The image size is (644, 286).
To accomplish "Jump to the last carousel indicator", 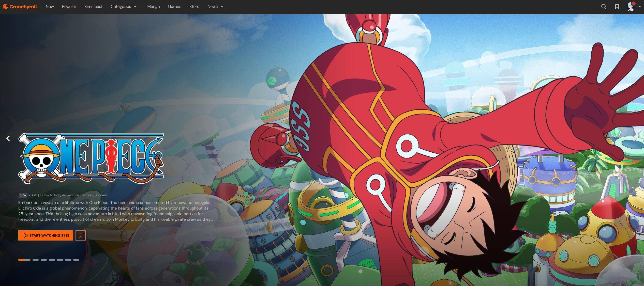I will pos(76,260).
